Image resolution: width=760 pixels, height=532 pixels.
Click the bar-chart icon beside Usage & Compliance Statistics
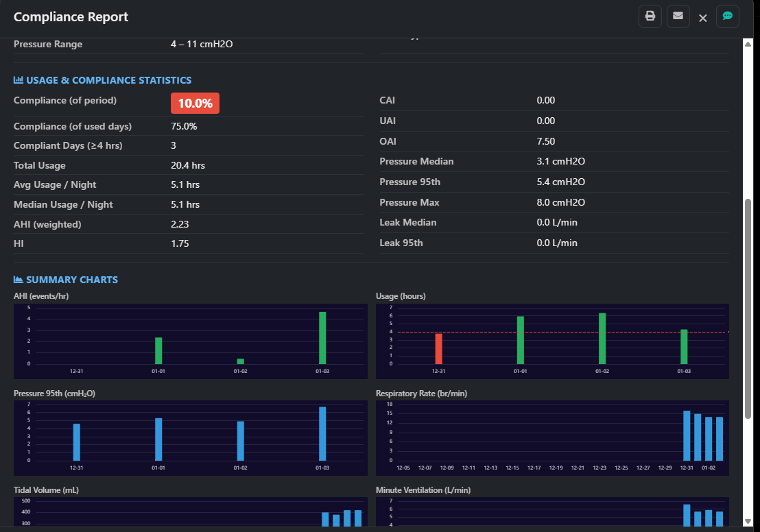pyautogui.click(x=19, y=80)
